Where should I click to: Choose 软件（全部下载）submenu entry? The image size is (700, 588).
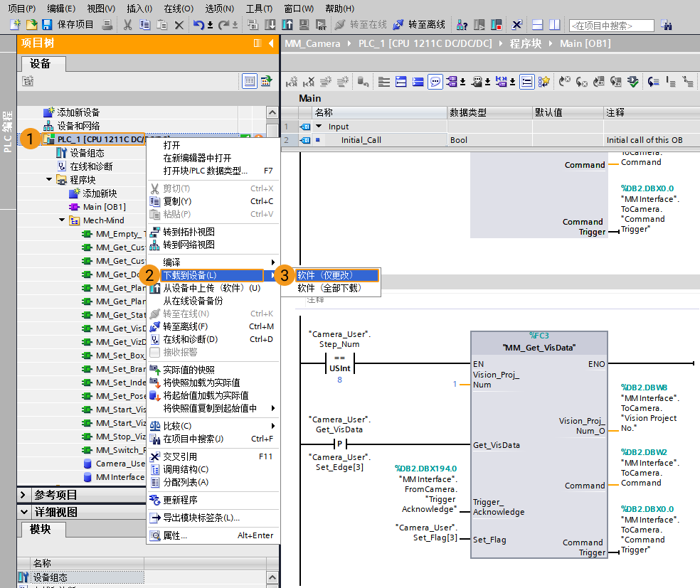(x=329, y=288)
